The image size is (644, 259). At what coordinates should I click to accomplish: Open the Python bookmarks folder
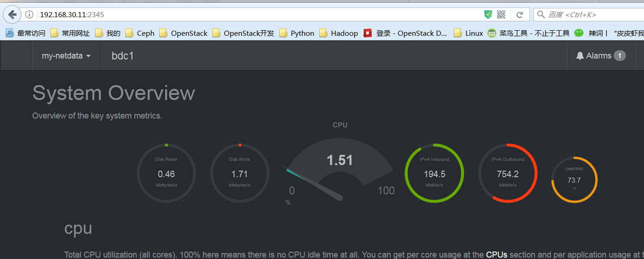click(297, 33)
